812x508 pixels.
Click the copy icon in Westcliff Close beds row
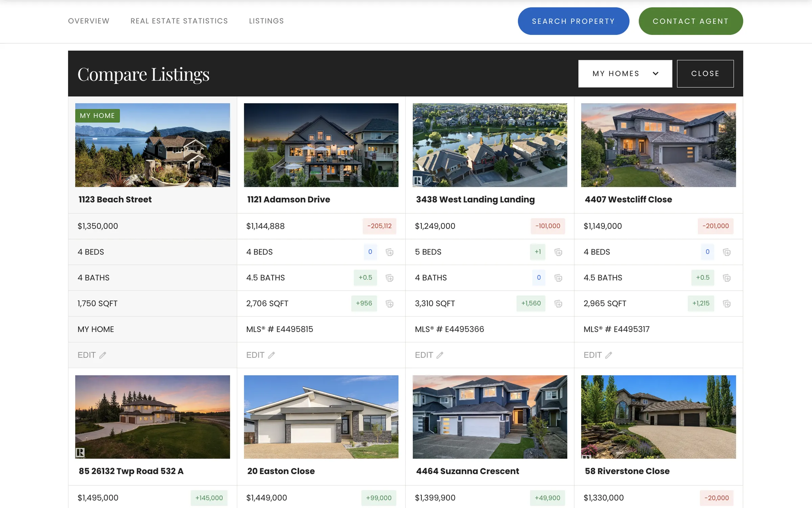coord(727,252)
